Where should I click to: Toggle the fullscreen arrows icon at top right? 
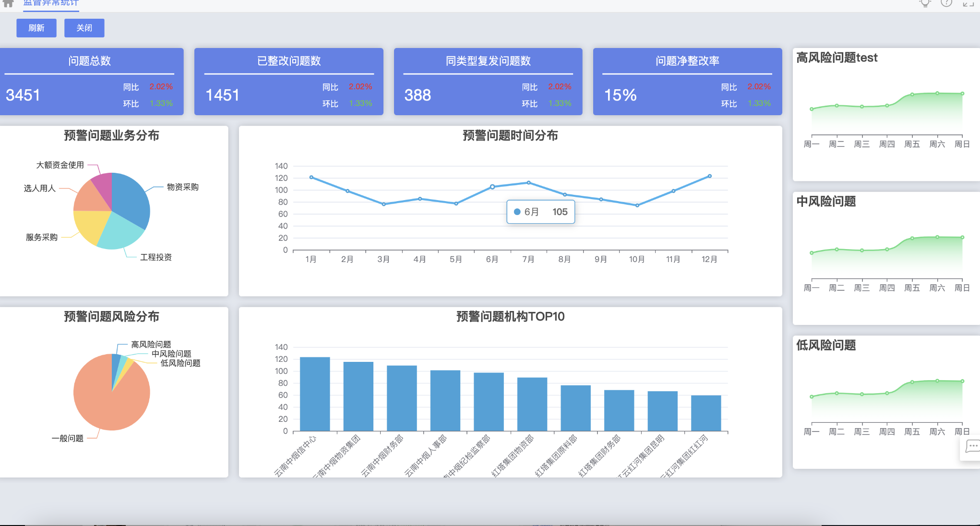tap(968, 3)
